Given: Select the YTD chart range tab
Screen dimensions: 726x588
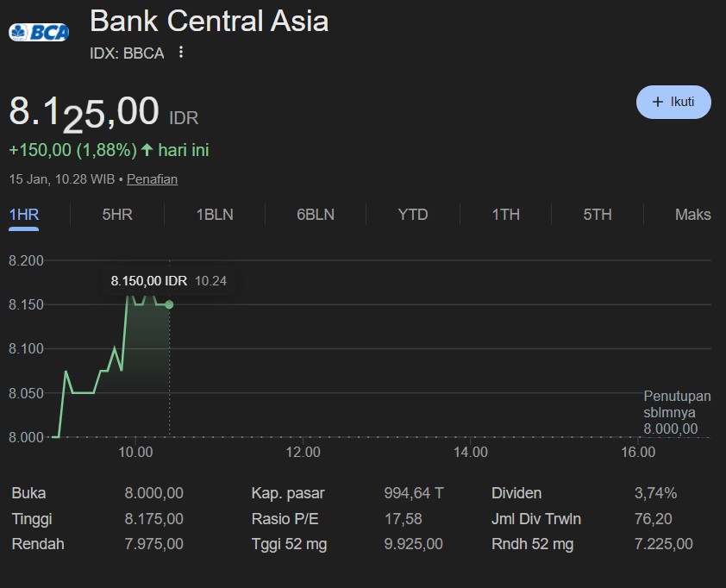Looking at the screenshot, I should [x=413, y=215].
